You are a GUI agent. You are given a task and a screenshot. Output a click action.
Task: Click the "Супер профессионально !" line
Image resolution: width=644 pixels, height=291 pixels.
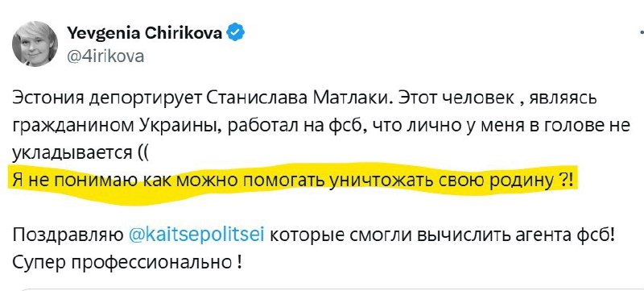127,263
